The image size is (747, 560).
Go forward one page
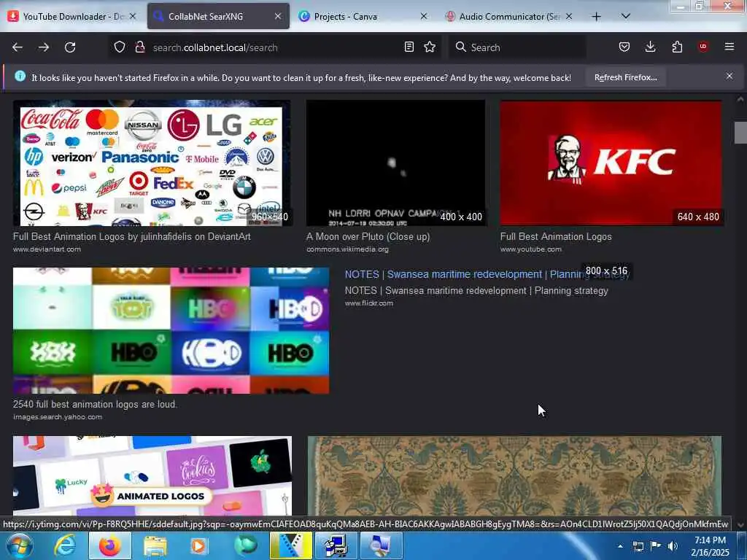pyautogui.click(x=44, y=47)
